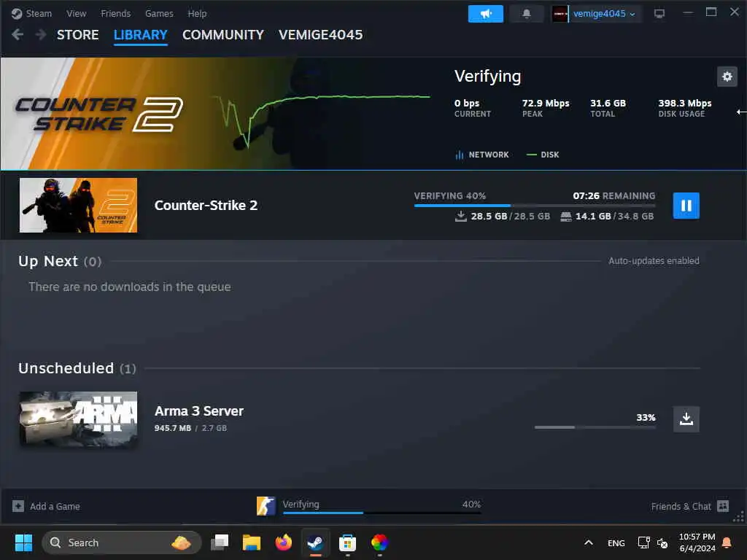Click the 07:26 REMAINING text

coord(614,195)
